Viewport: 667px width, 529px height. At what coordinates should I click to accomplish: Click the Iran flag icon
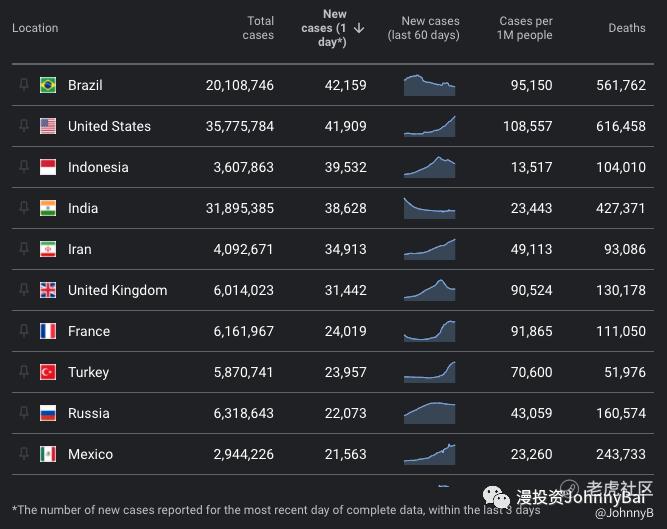tap(48, 249)
